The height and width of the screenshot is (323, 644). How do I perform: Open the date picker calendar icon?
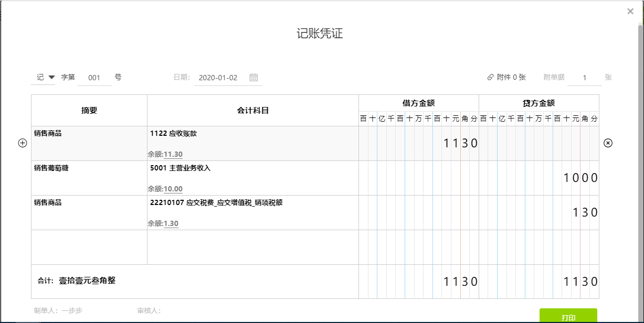click(x=254, y=78)
